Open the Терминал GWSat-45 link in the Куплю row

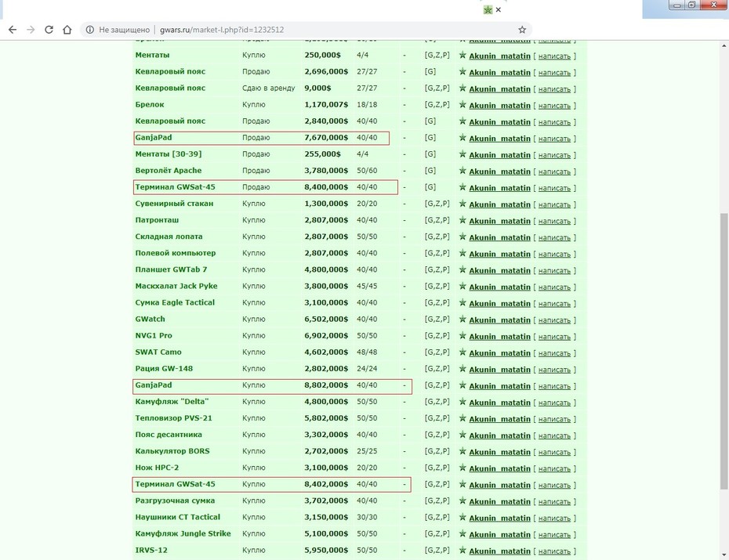point(176,484)
